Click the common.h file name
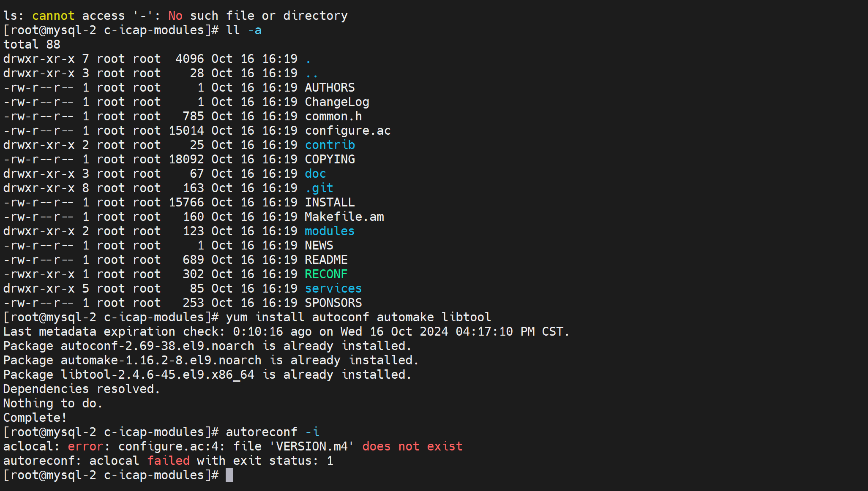Image resolution: width=868 pixels, height=491 pixels. click(x=333, y=116)
